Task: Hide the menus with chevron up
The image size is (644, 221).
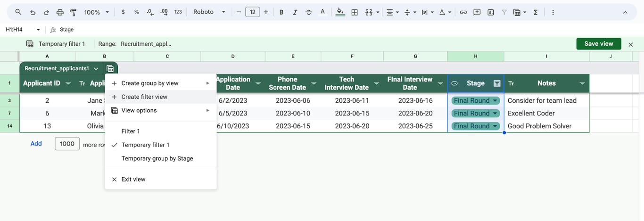Action: coord(626,12)
